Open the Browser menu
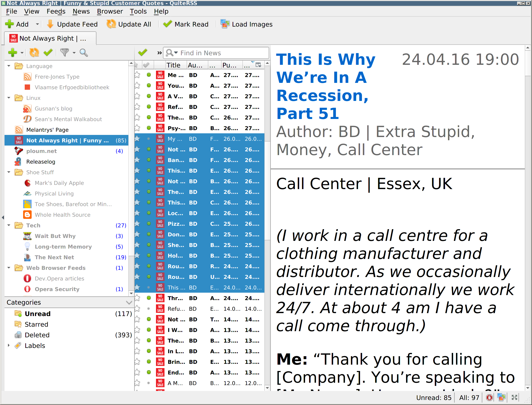532x405 pixels. [x=110, y=11]
